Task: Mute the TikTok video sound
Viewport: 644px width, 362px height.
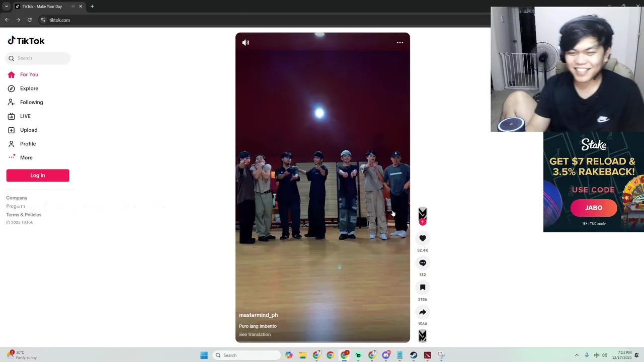Action: 246,43
